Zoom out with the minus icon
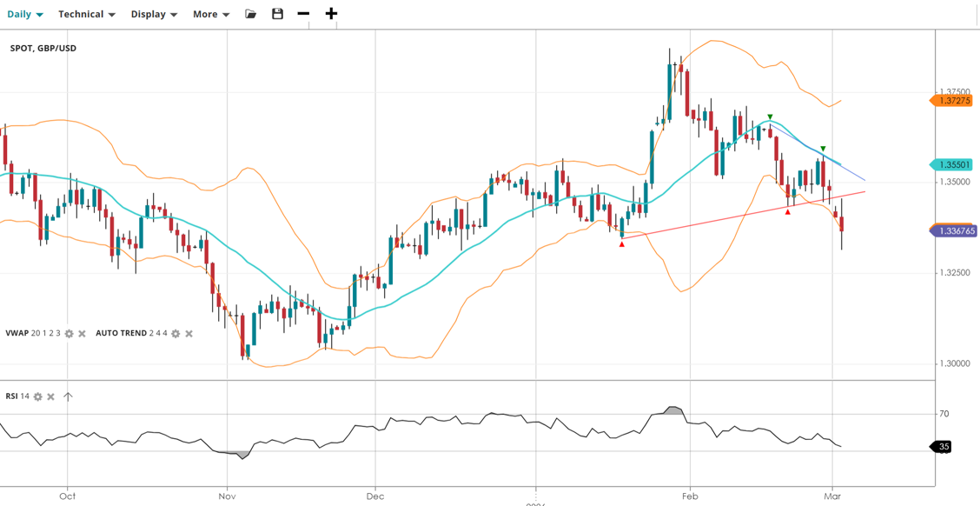The height and width of the screenshot is (506, 980). point(303,14)
